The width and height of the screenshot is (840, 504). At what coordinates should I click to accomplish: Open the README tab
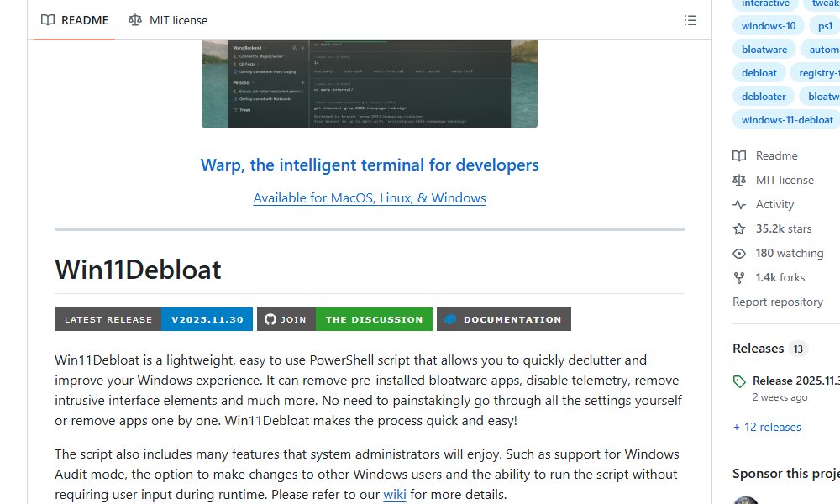coord(75,20)
